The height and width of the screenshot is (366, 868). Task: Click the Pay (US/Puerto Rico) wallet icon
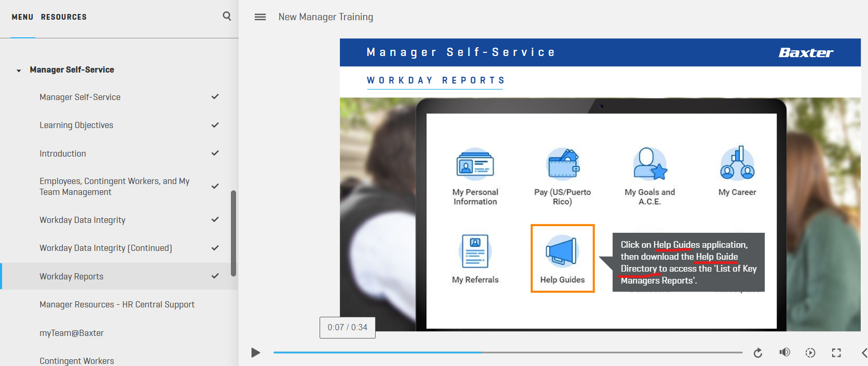click(x=563, y=163)
